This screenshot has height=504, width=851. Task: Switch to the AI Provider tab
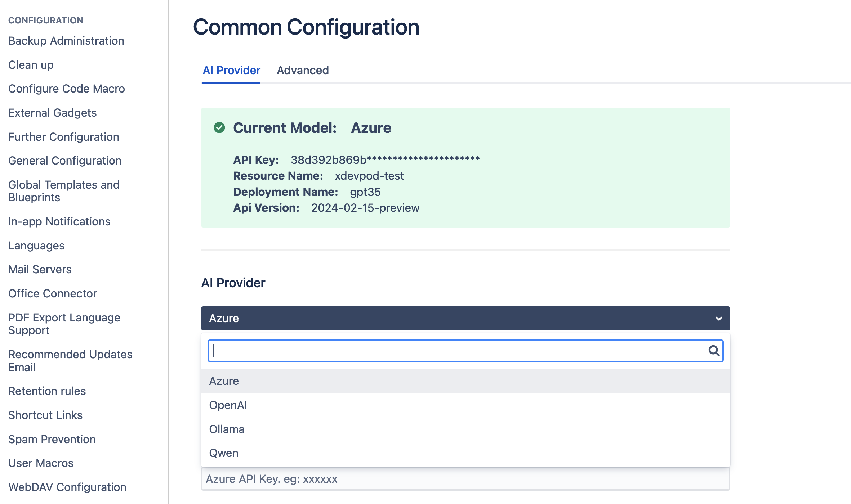tap(231, 70)
